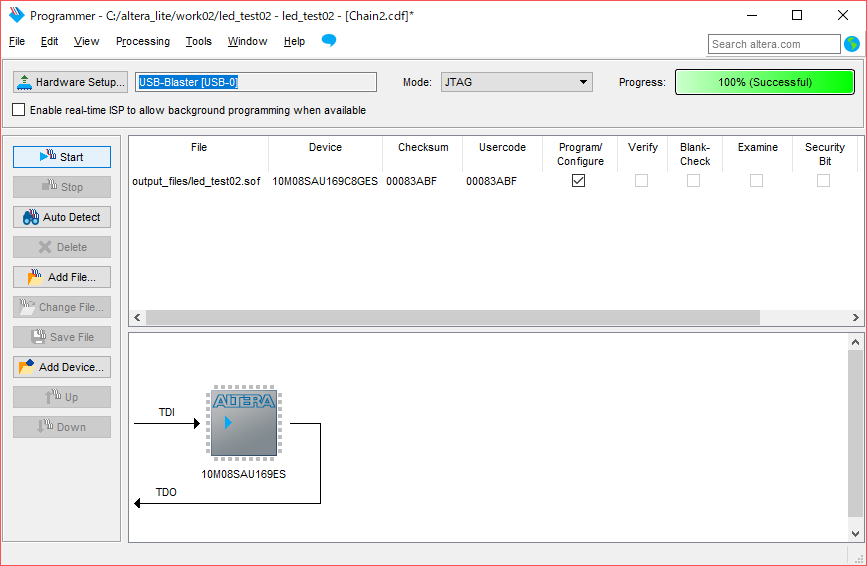Click the chat bubble feedback icon
The image size is (867, 566).
click(328, 41)
